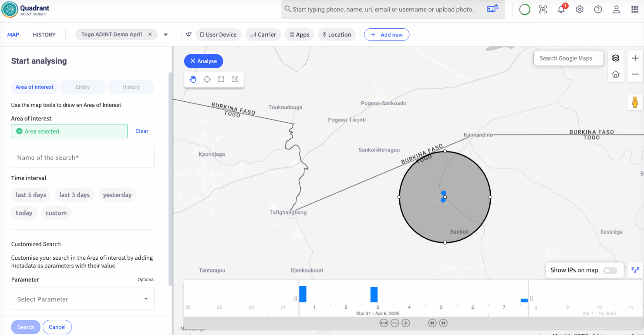Select the rectangle draw tool
This screenshot has width=644, height=335.
click(221, 79)
